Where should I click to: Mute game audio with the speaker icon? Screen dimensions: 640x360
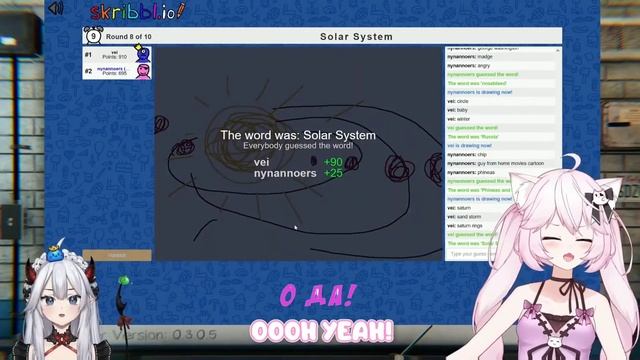56,8
